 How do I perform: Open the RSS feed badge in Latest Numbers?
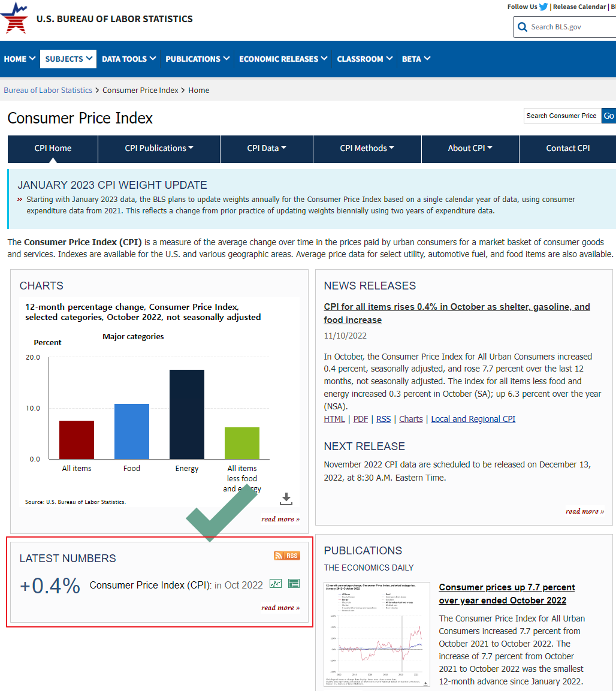(x=287, y=556)
